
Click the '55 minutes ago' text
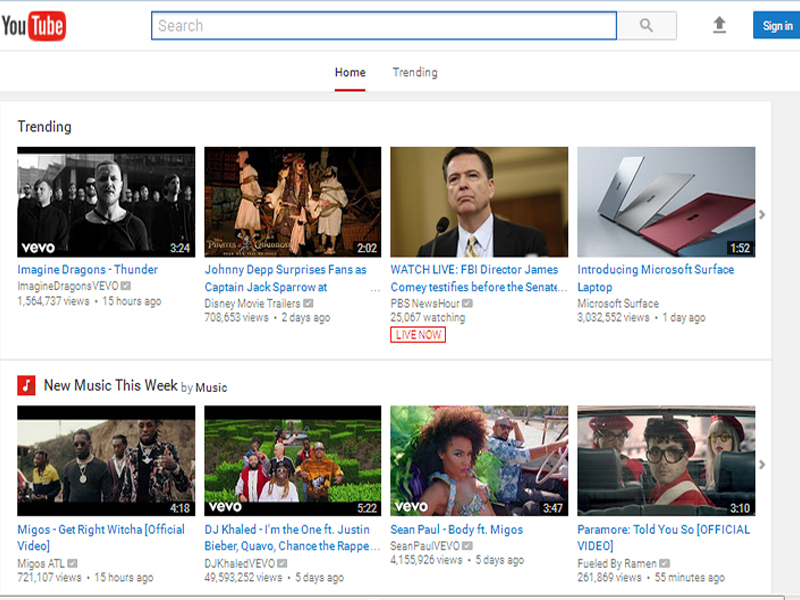coord(689,578)
